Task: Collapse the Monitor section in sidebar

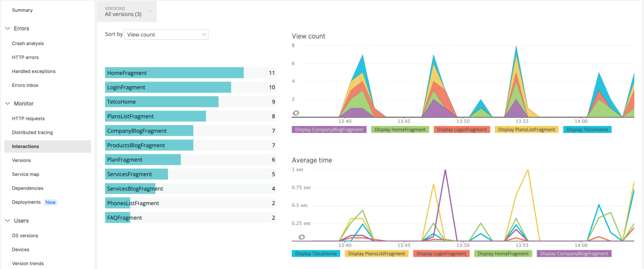Action: coord(8,104)
